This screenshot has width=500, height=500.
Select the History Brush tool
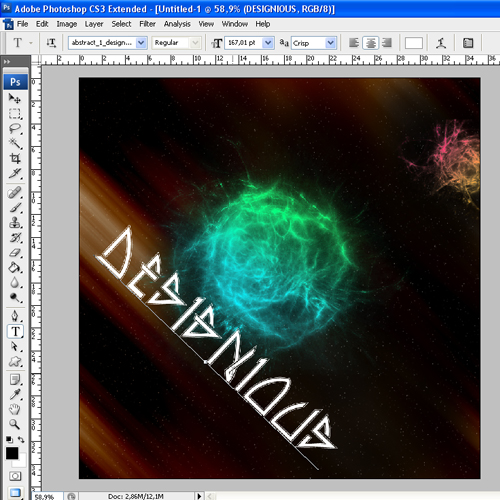15,238
